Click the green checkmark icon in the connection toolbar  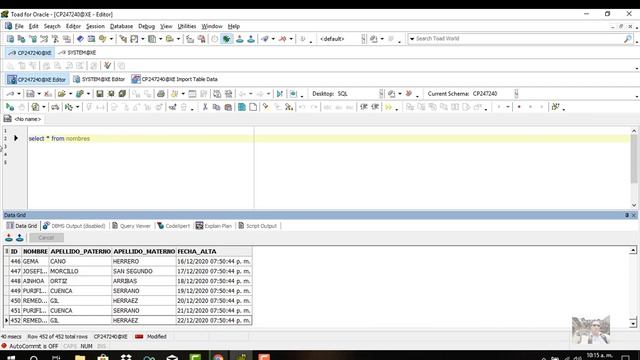point(107,65)
